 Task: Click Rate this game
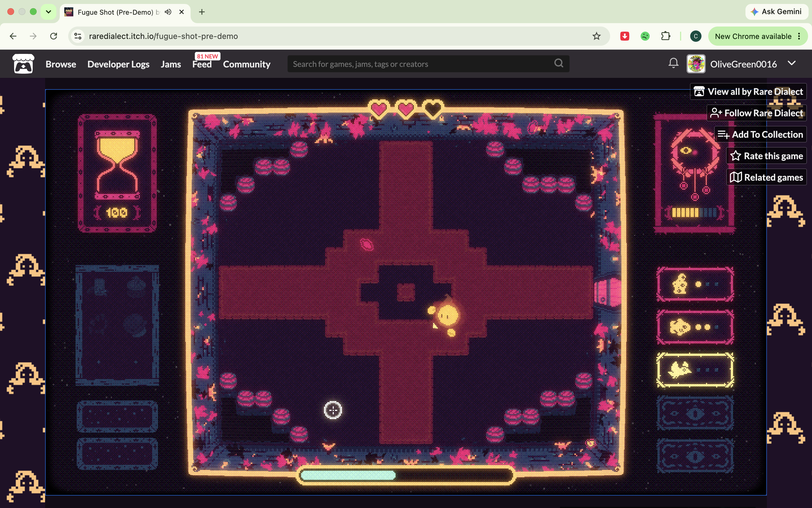[766, 156]
